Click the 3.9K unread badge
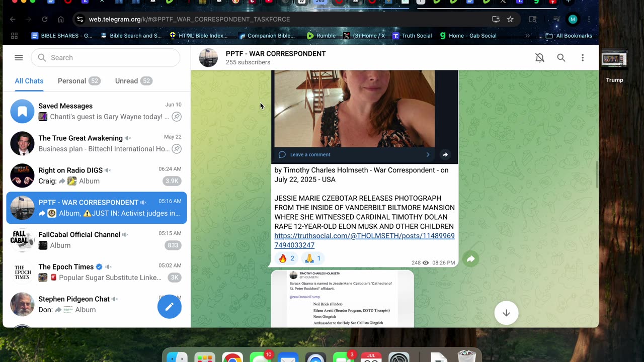 coord(172,181)
